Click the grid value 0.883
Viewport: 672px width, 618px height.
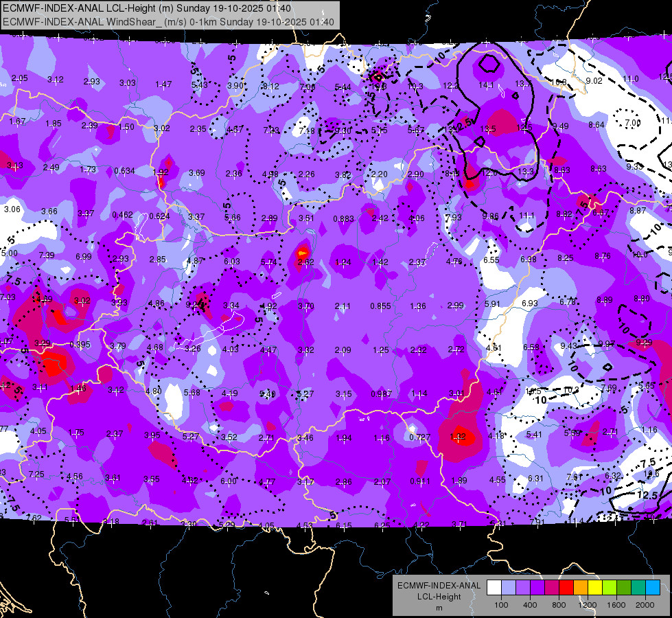click(x=343, y=219)
